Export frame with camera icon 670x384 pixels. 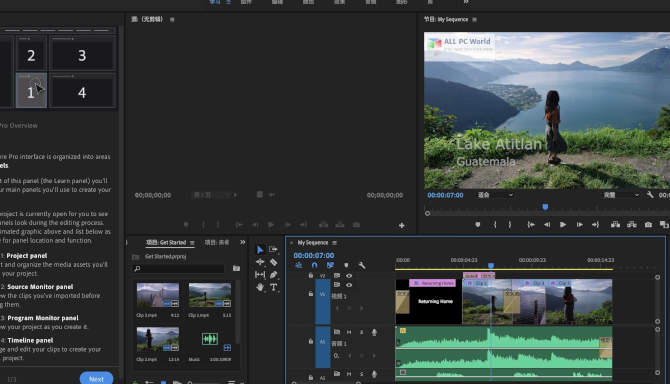648,224
